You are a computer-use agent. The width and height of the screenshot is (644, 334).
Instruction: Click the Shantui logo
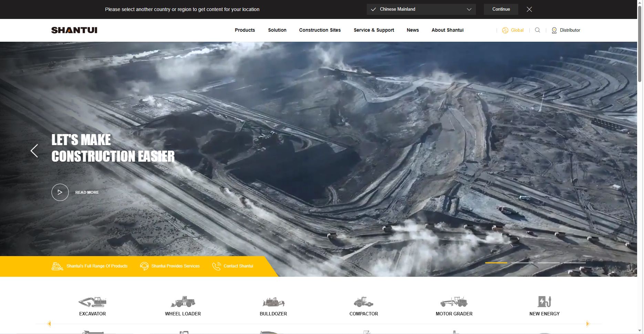tap(74, 30)
